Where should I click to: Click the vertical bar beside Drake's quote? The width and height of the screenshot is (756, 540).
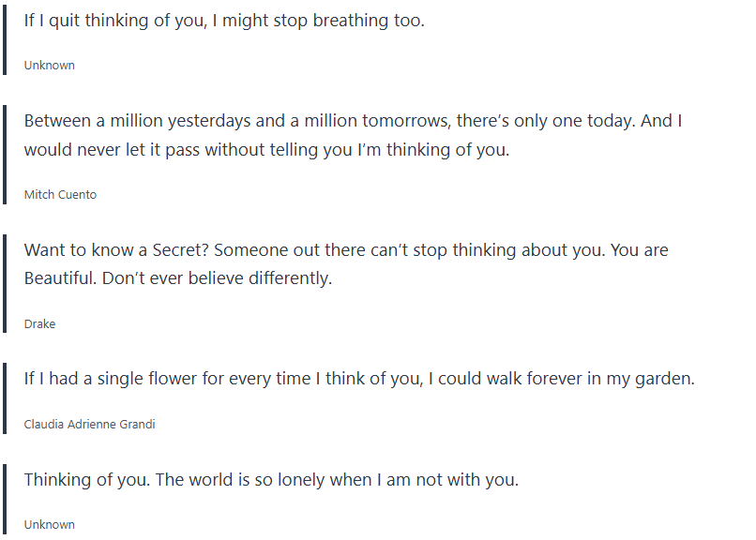point(5,282)
